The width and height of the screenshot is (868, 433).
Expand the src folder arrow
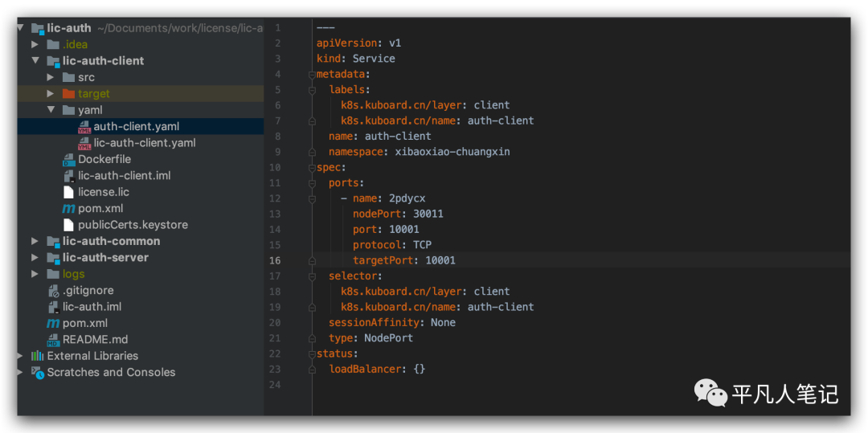[x=51, y=77]
